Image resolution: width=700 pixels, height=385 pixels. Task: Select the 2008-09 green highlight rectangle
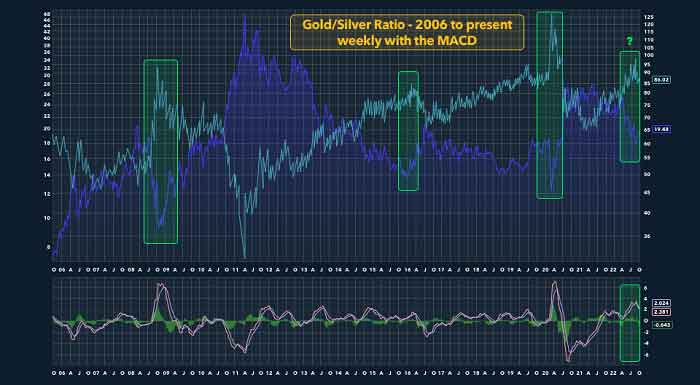tap(161, 152)
